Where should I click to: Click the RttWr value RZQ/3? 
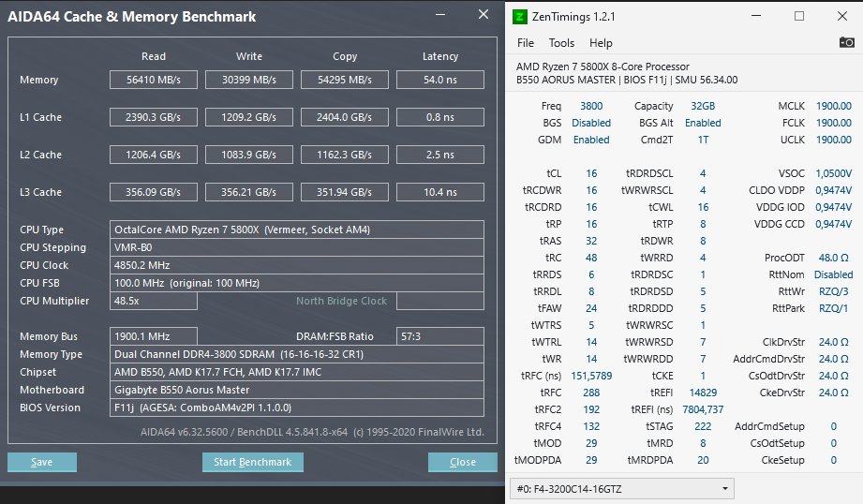point(834,291)
